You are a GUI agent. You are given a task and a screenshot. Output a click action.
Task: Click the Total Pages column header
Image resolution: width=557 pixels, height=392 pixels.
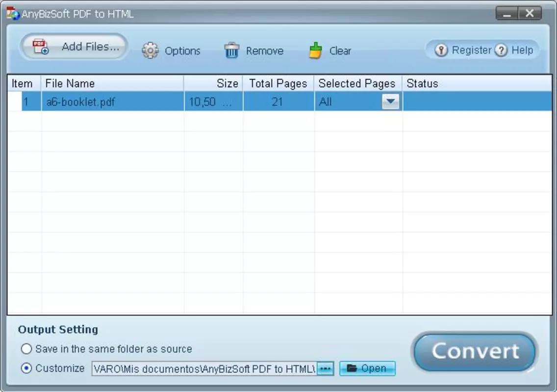(x=278, y=83)
